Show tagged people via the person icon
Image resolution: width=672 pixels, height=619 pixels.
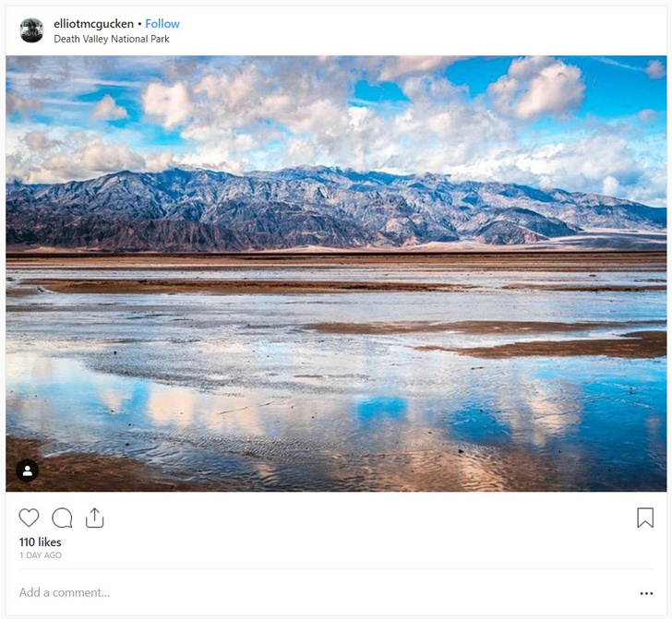tap(28, 470)
